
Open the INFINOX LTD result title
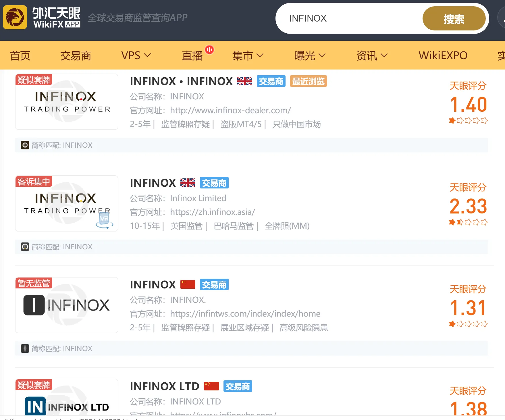[x=165, y=386]
